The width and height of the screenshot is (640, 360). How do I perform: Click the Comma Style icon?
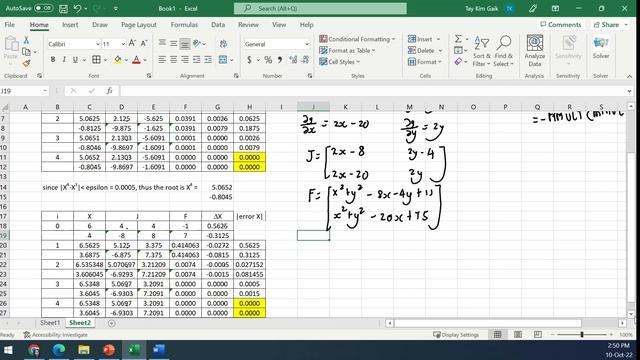pyautogui.click(x=280, y=60)
